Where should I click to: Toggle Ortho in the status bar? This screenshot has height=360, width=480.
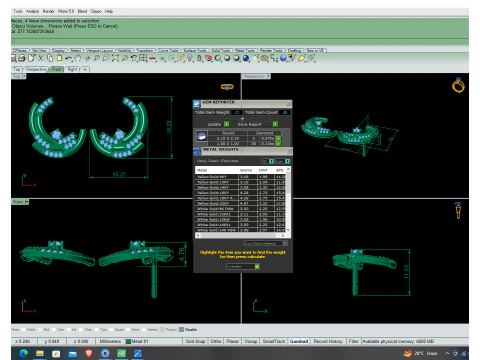point(216,341)
